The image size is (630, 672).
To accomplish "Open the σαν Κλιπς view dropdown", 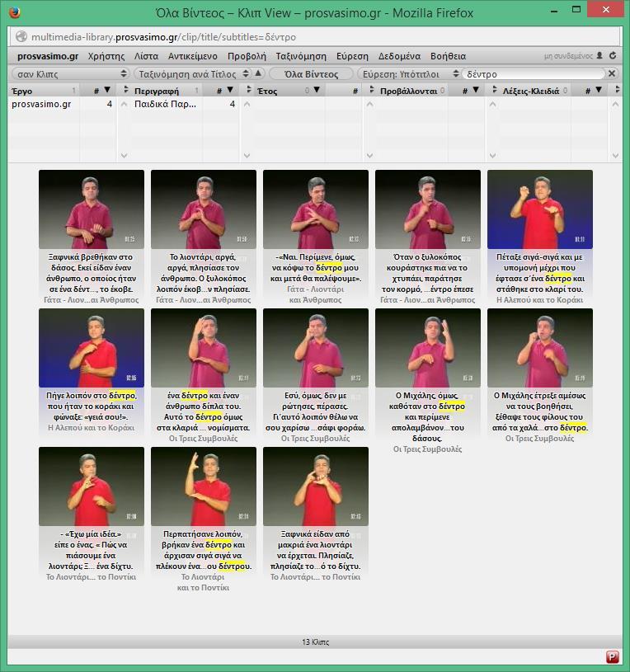I will point(70,73).
